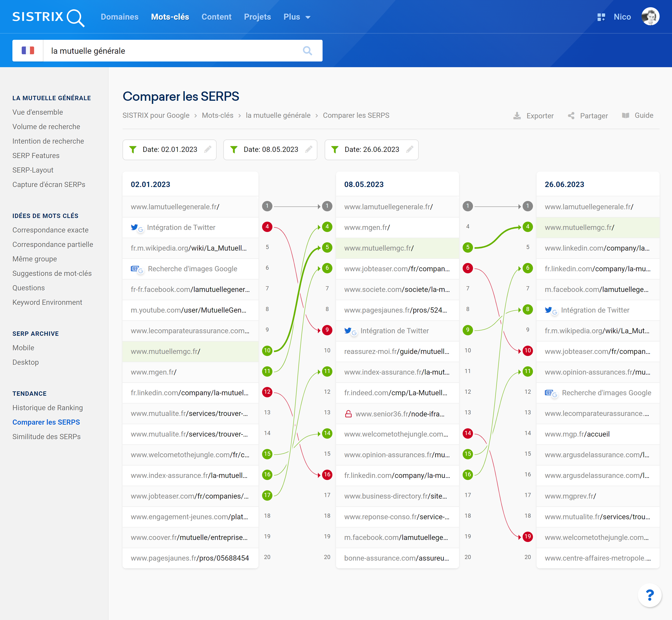Open Vue d'ensemble in the sidebar
Screen dimensions: 672x620
coord(37,112)
